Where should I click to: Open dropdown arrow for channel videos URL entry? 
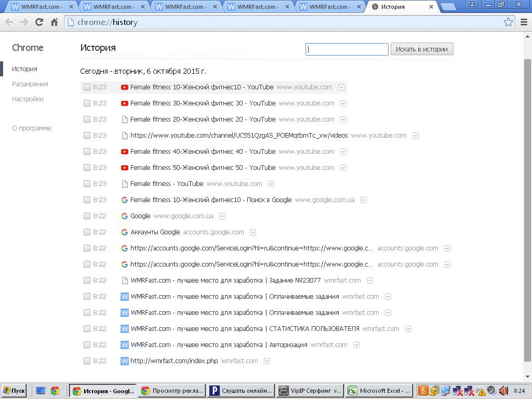click(416, 136)
